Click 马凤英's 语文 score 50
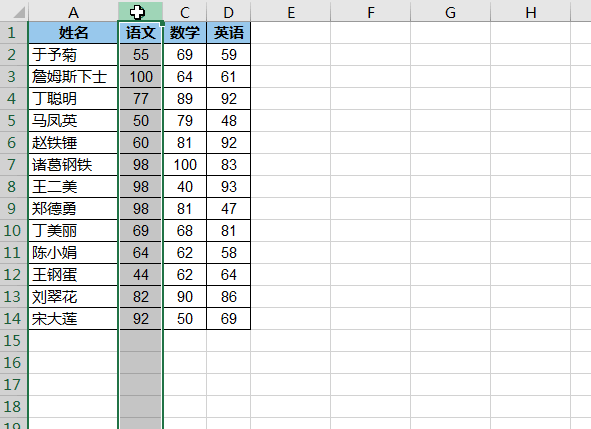This screenshot has width=591, height=429. (141, 121)
